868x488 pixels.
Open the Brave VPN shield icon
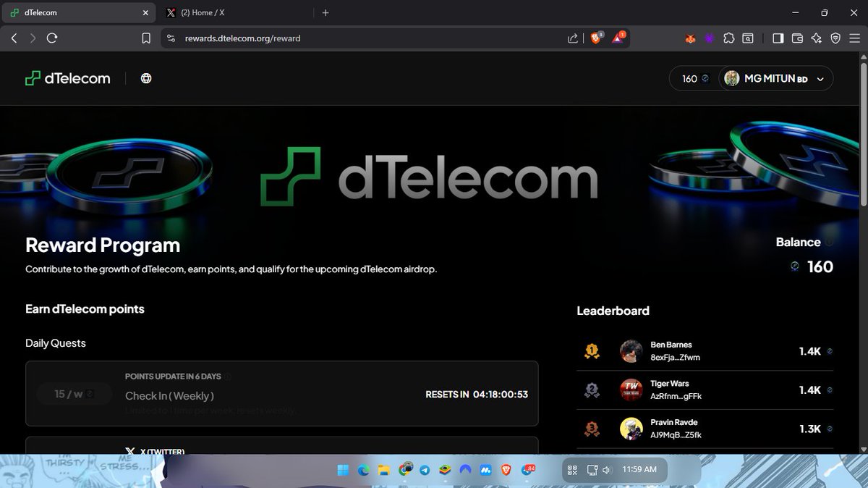[x=835, y=38]
